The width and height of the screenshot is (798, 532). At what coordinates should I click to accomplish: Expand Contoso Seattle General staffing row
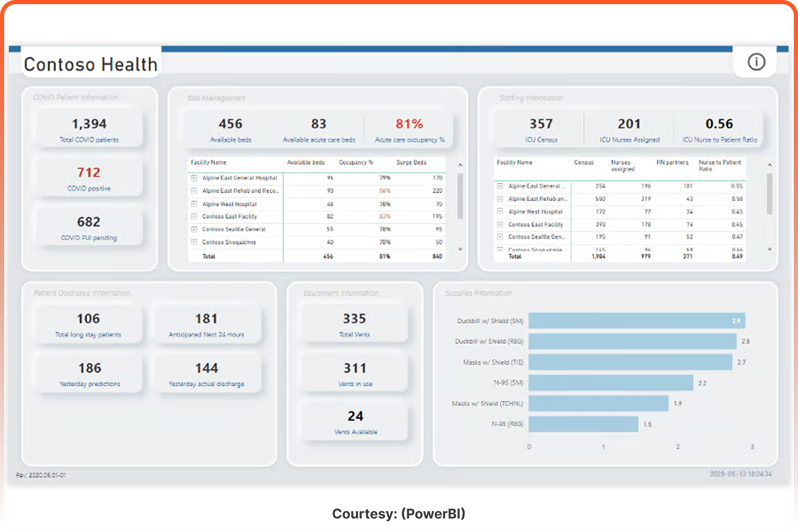pos(500,236)
